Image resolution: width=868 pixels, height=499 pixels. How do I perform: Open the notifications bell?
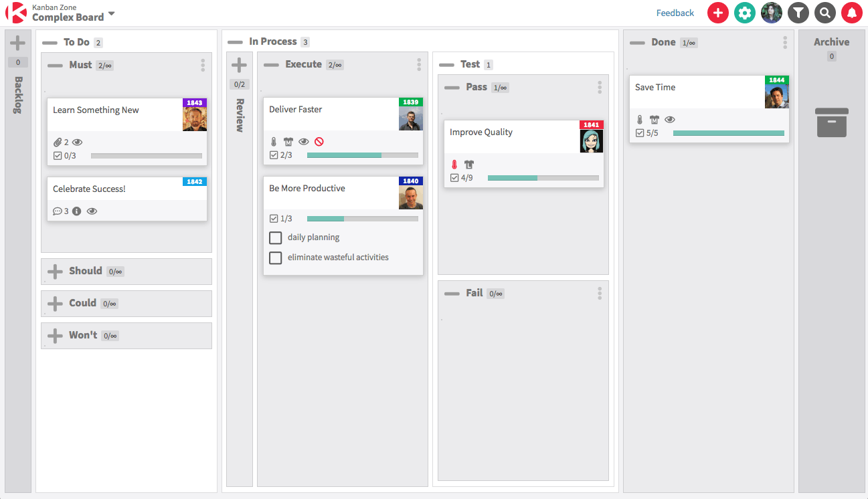(851, 13)
